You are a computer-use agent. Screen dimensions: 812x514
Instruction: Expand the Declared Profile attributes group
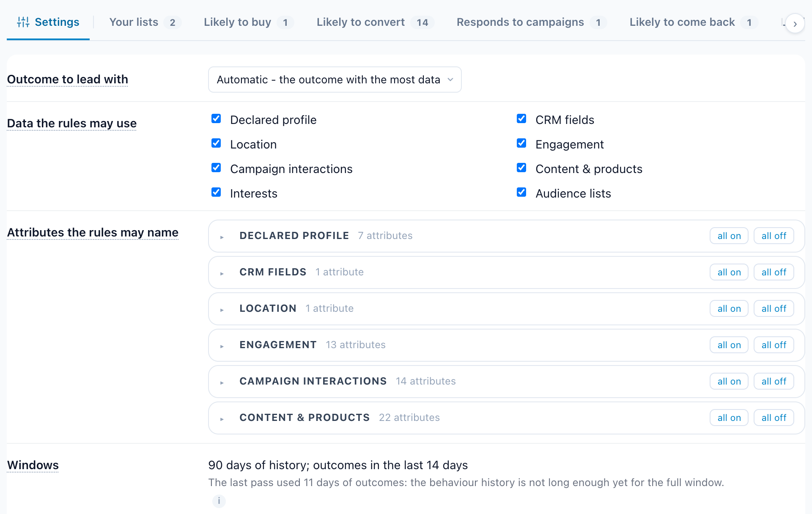tap(222, 237)
